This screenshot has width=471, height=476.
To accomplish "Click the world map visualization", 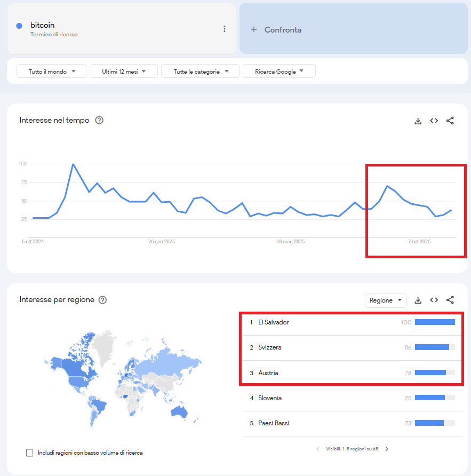I will pos(123,379).
